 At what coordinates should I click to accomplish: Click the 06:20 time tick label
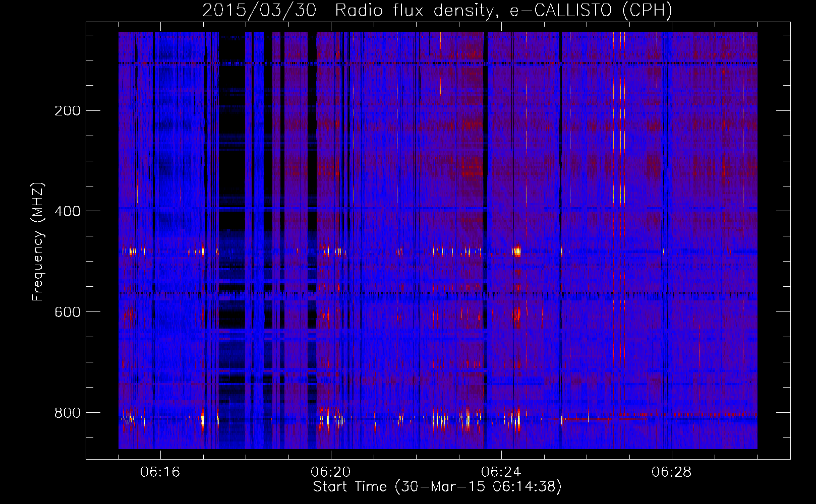click(331, 472)
